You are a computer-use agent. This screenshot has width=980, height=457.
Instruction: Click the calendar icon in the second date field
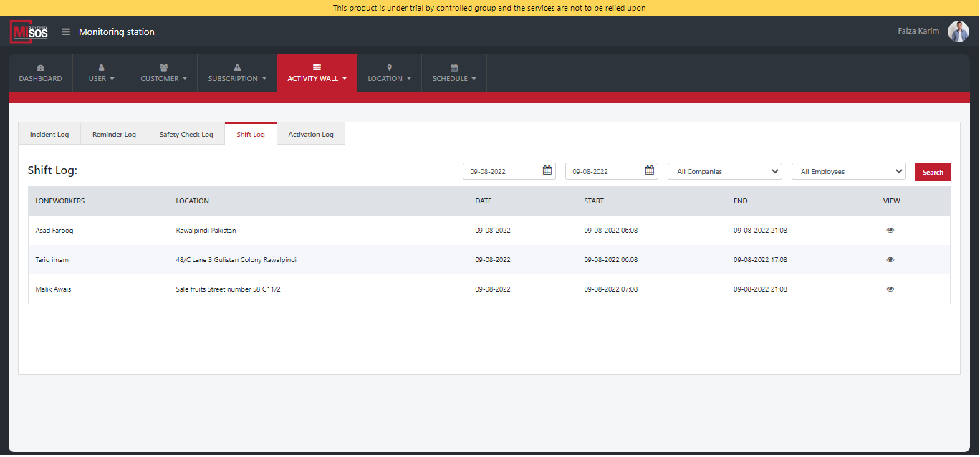[x=650, y=170]
